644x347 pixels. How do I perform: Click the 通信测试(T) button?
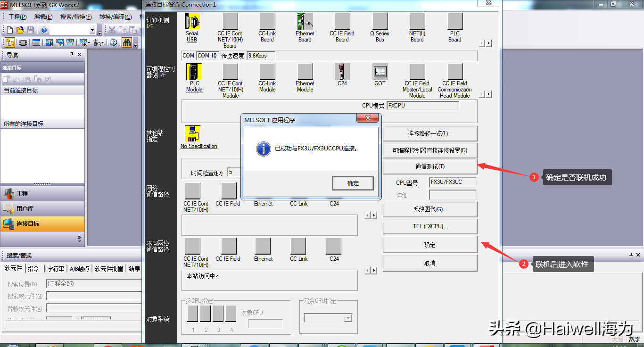(429, 166)
